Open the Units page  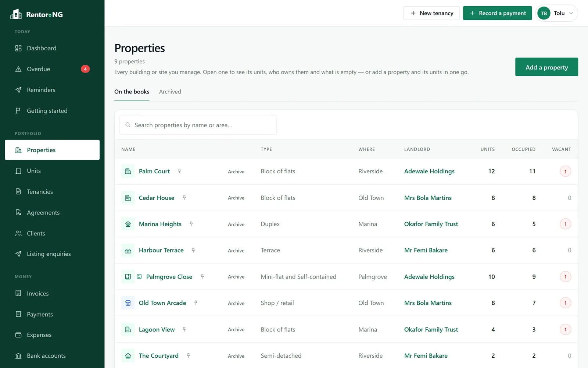52,171
